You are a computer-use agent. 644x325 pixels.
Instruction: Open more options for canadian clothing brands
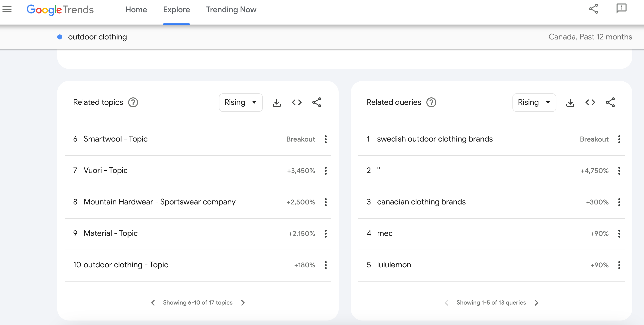619,202
